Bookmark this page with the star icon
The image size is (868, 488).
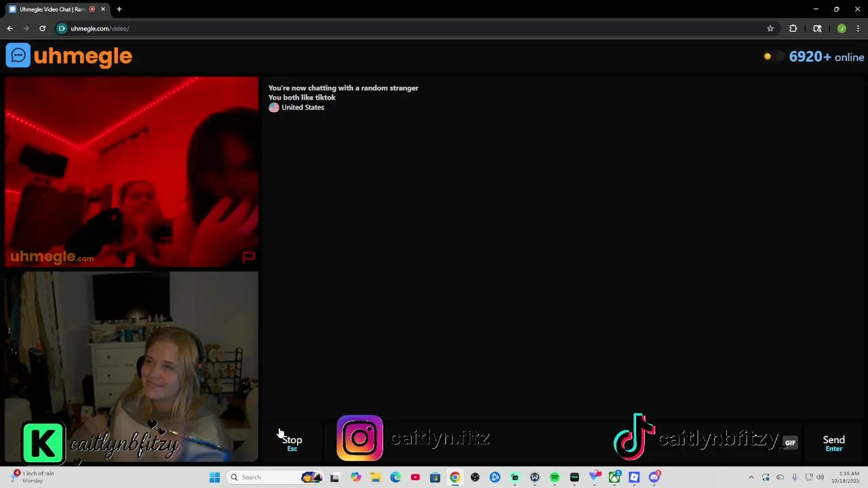coord(770,28)
